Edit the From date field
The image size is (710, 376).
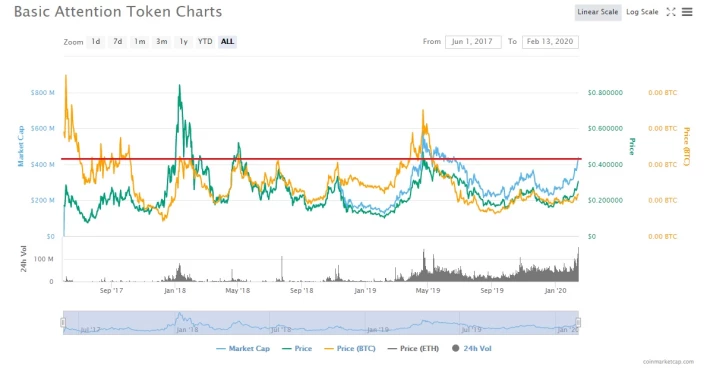[x=473, y=42]
